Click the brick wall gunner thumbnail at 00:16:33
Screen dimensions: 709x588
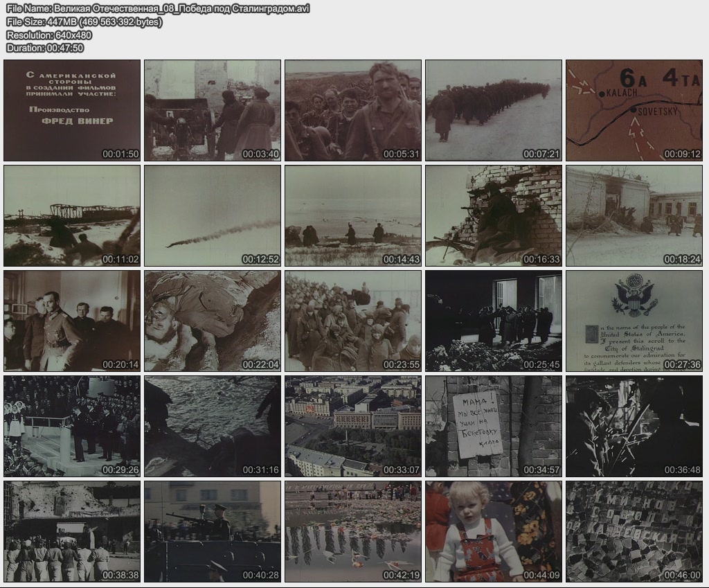click(494, 215)
